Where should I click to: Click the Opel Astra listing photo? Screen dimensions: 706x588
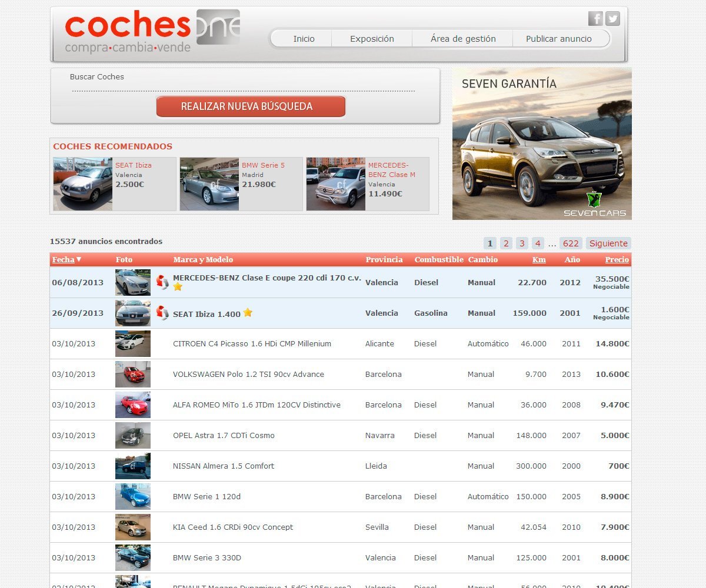point(133,435)
